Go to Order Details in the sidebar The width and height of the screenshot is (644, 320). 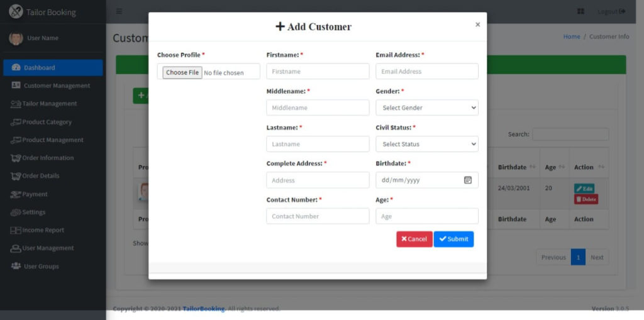pyautogui.click(x=53, y=176)
